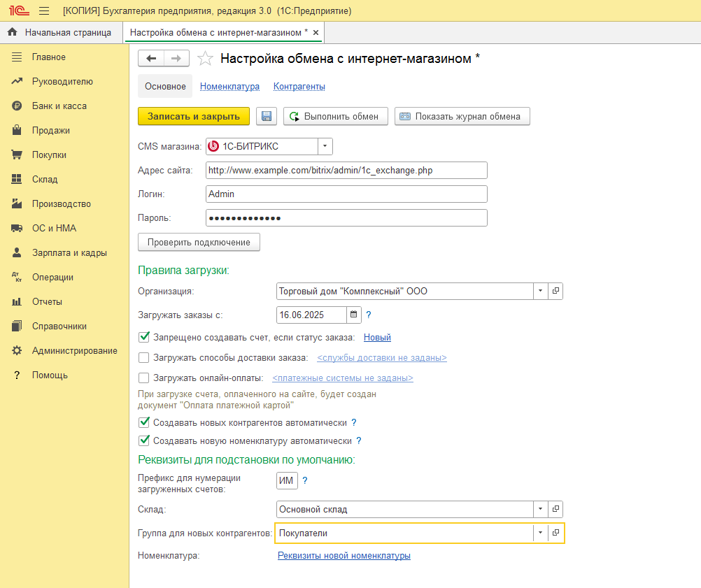
Task: Switch to the Номенклатура tab
Action: click(229, 86)
